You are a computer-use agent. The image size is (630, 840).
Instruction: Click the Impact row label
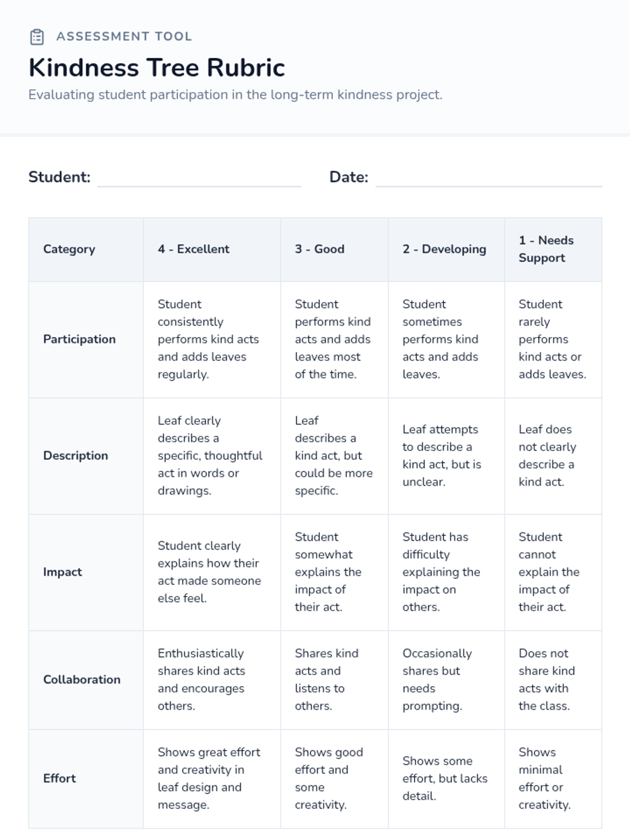62,572
